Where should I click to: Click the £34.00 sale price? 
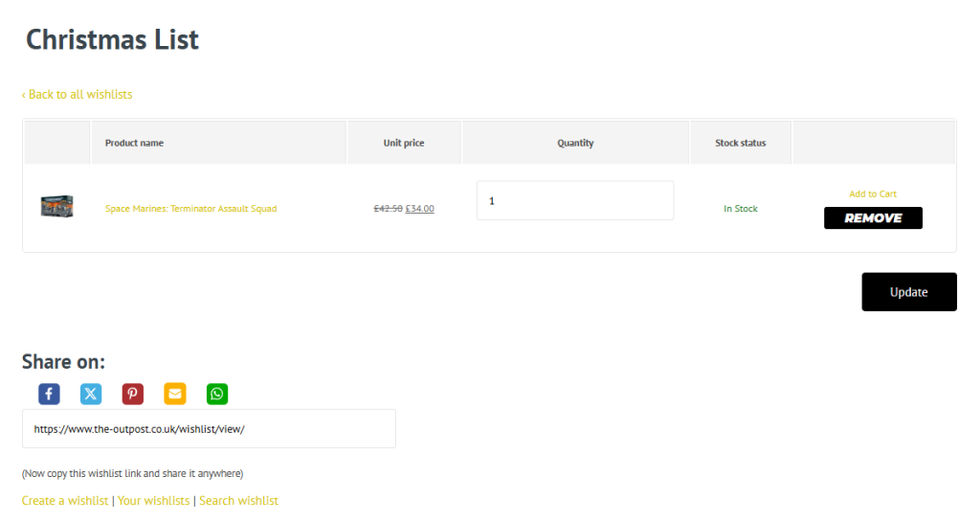419,209
